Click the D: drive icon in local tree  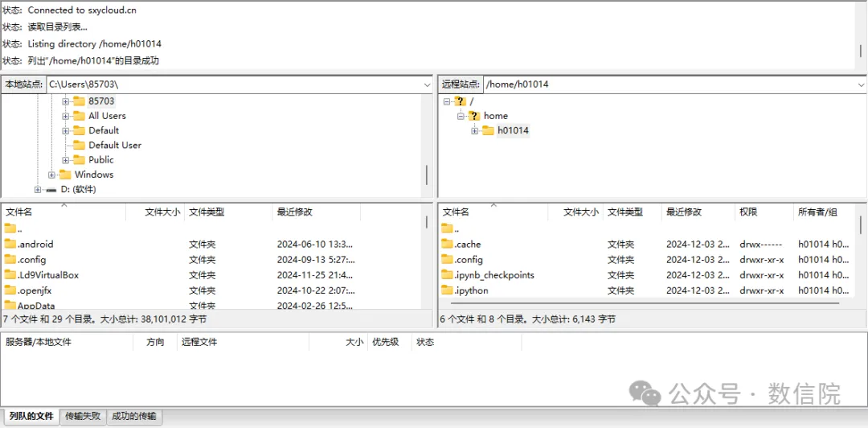click(51, 190)
